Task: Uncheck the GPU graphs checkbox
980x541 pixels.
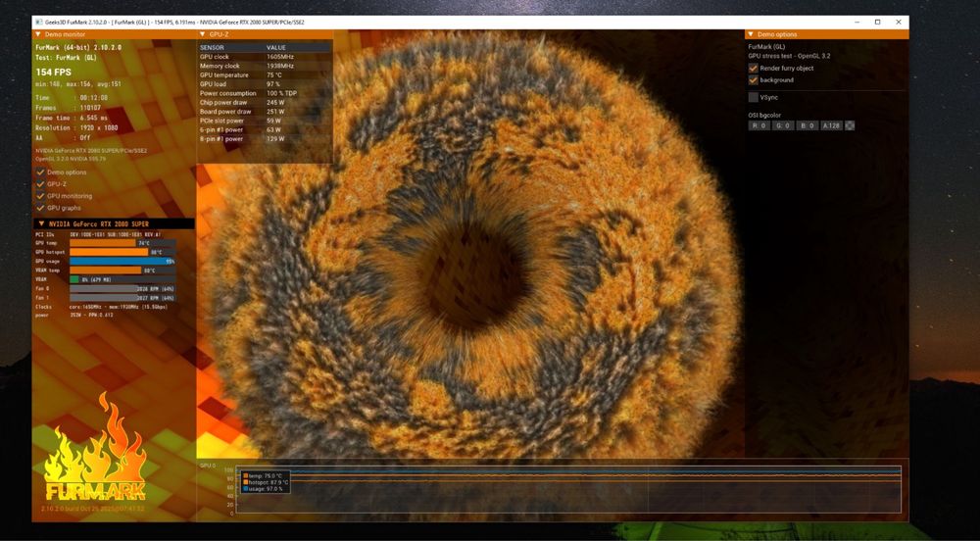Action: (x=40, y=208)
